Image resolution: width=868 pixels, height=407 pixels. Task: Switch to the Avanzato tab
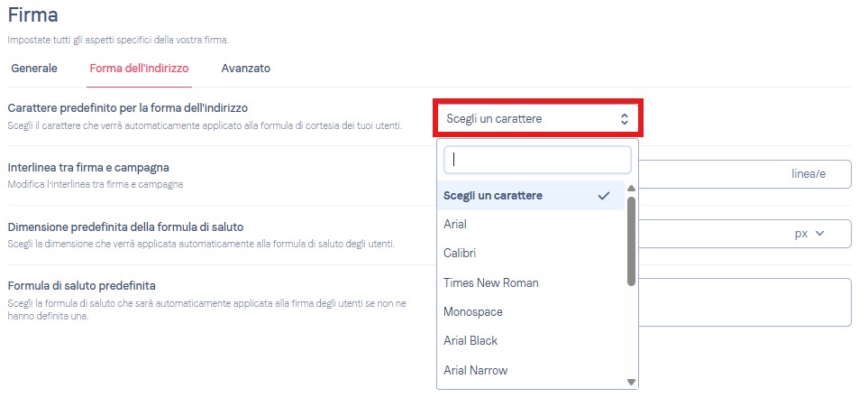point(246,69)
